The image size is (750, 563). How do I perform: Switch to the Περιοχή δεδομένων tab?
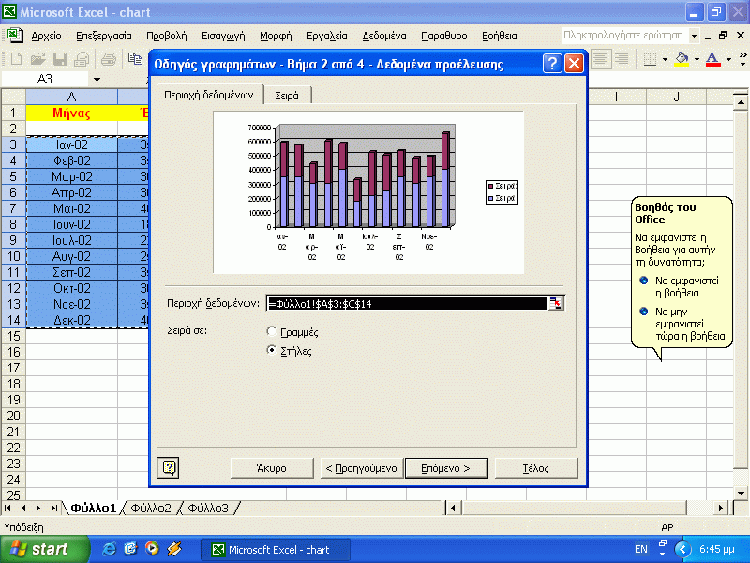[x=209, y=95]
